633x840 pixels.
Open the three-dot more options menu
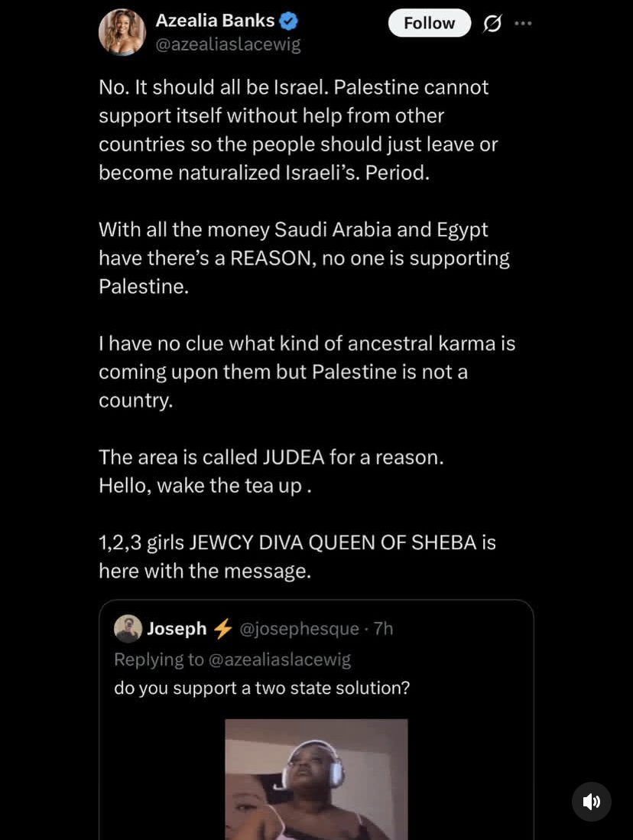tap(523, 23)
